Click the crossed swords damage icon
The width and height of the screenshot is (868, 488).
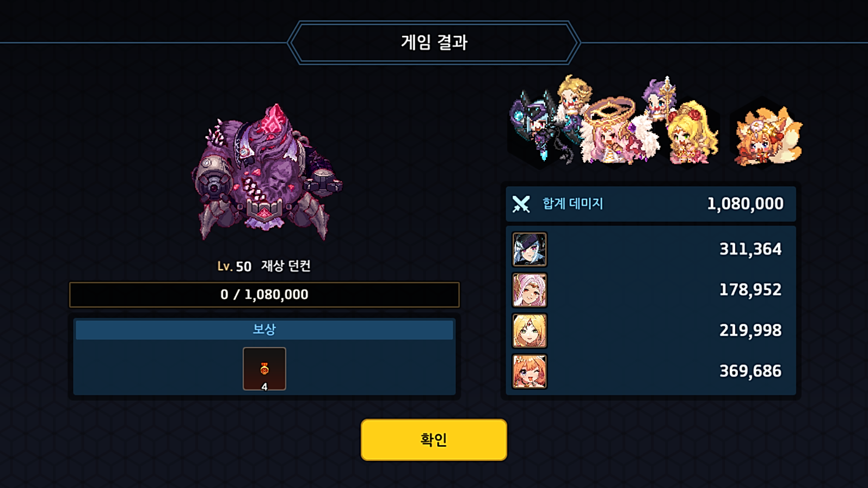(521, 204)
